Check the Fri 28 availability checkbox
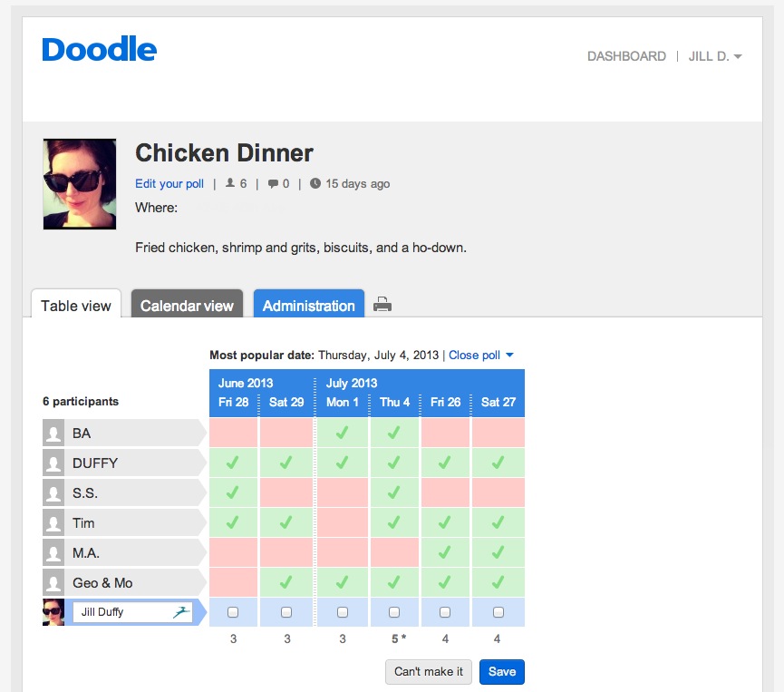 coord(232,612)
